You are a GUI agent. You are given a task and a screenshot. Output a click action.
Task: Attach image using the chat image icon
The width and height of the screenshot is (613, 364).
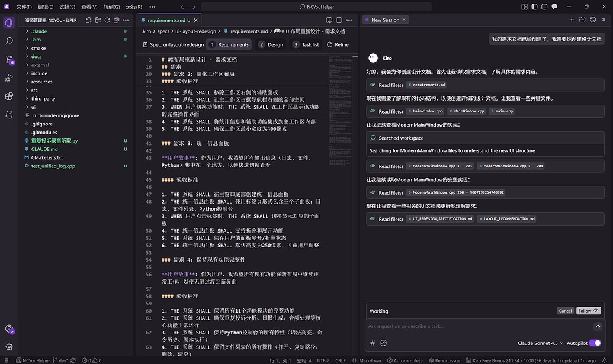(384, 343)
